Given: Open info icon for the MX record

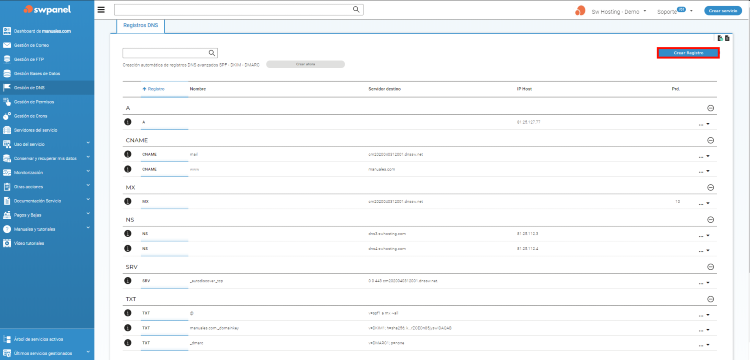Looking at the screenshot, I should (x=128, y=202).
